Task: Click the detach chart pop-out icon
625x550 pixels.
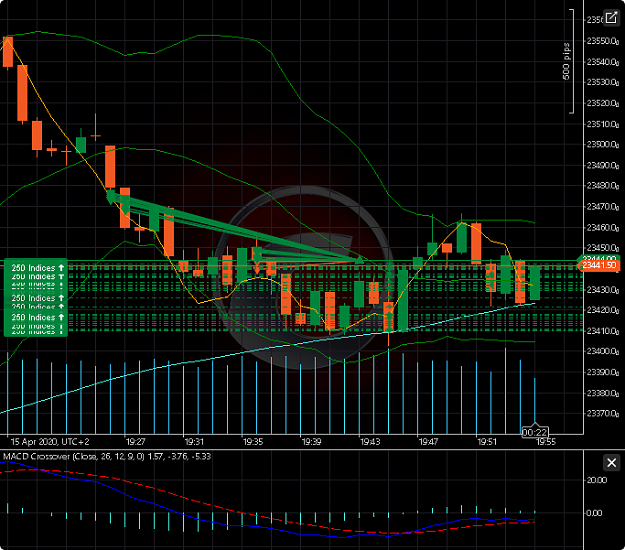Action: (611, 18)
